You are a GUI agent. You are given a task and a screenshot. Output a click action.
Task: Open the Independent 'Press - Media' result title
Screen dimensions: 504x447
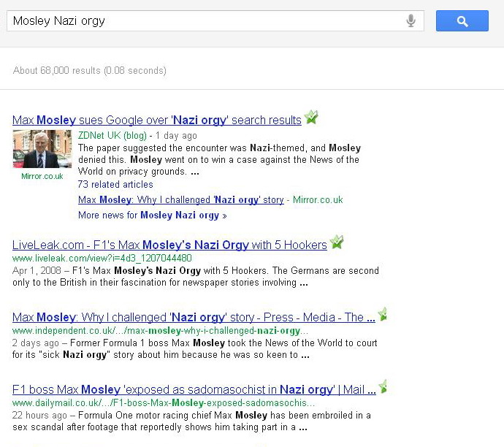194,317
